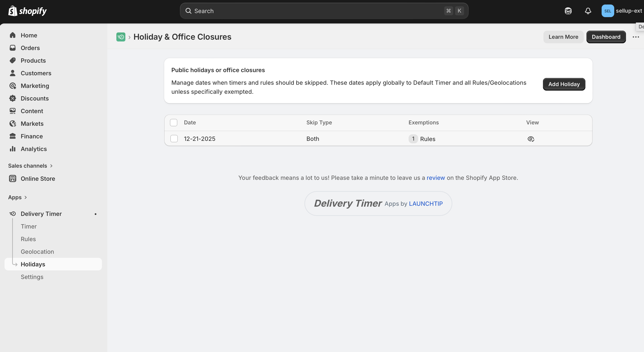Open the Rules submenu under Delivery Timer
This screenshot has width=644, height=352.
28,239
